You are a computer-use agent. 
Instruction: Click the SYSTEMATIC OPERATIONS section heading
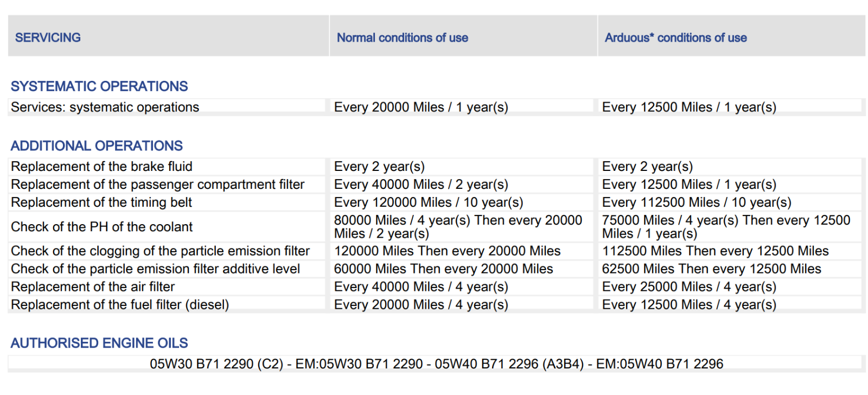(x=99, y=86)
